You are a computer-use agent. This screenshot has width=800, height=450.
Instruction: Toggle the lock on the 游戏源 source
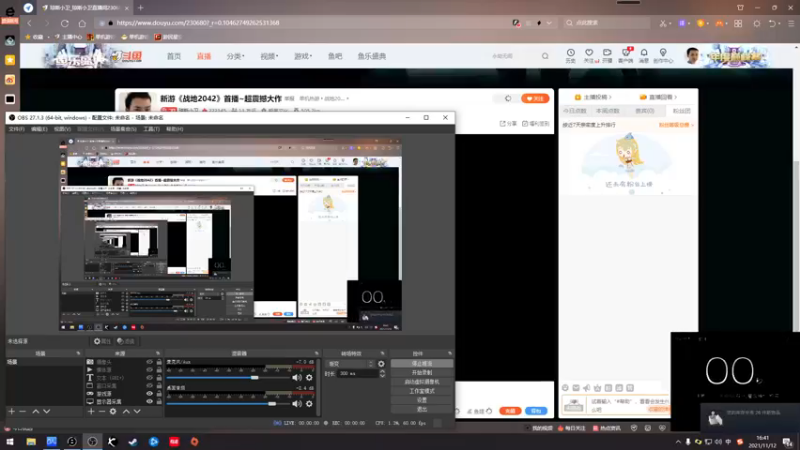(x=159, y=393)
